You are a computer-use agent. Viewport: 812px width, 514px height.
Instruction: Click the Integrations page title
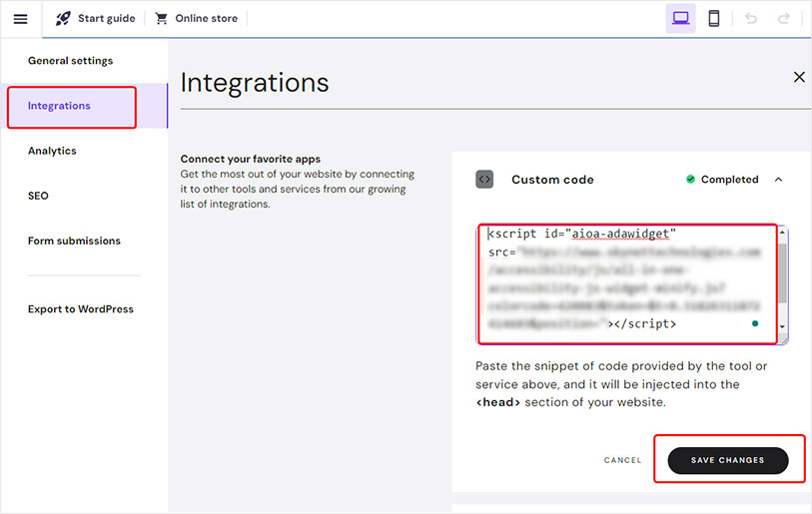(255, 83)
